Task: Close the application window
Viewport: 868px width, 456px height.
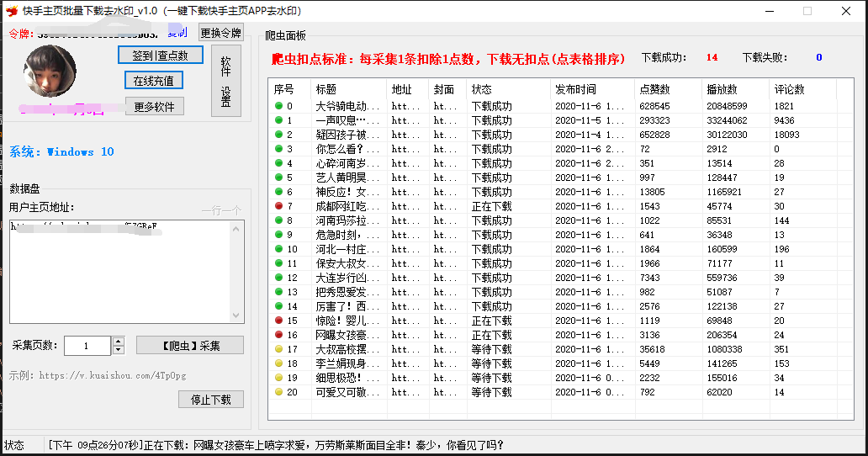Action: [x=846, y=11]
